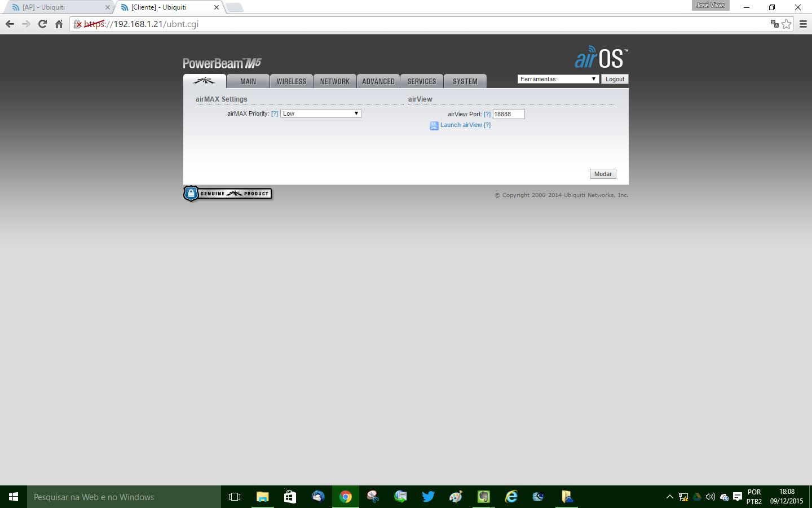The height and width of the screenshot is (508, 812).
Task: Open help for airMAX Priority
Action: point(275,114)
